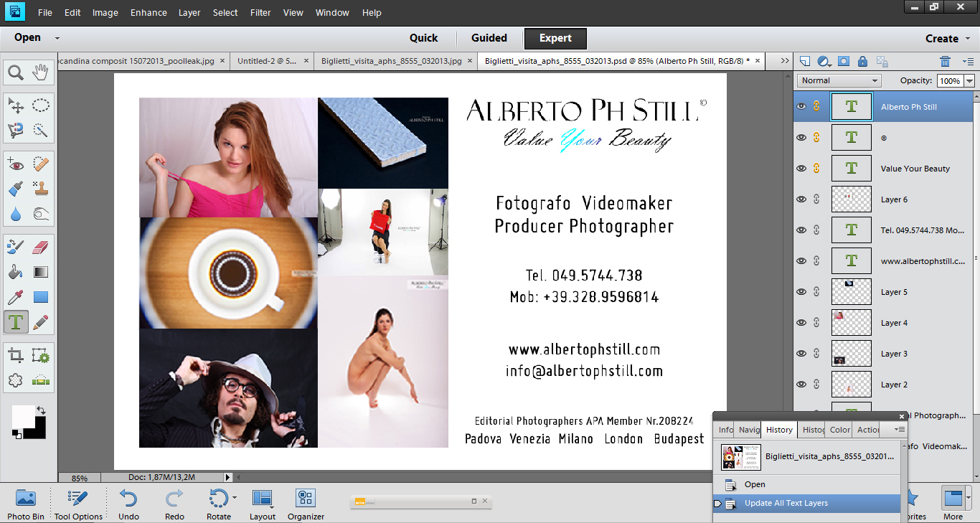Add a layer mask
The width and height of the screenshot is (980, 523).
coord(844,62)
